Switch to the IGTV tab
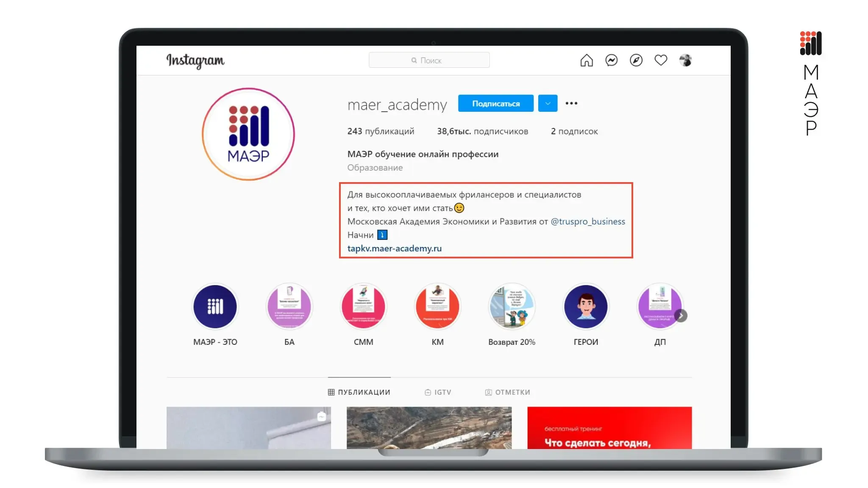868x488 pixels. 438,392
